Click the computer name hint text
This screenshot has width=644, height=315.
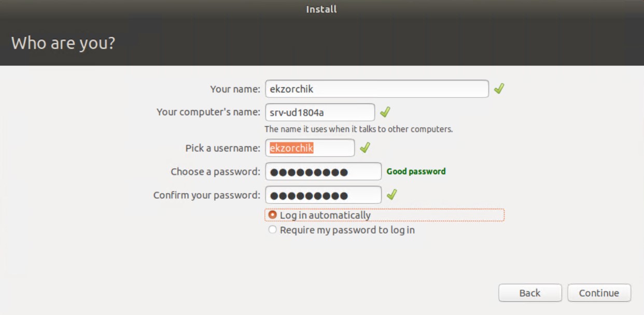pyautogui.click(x=358, y=129)
